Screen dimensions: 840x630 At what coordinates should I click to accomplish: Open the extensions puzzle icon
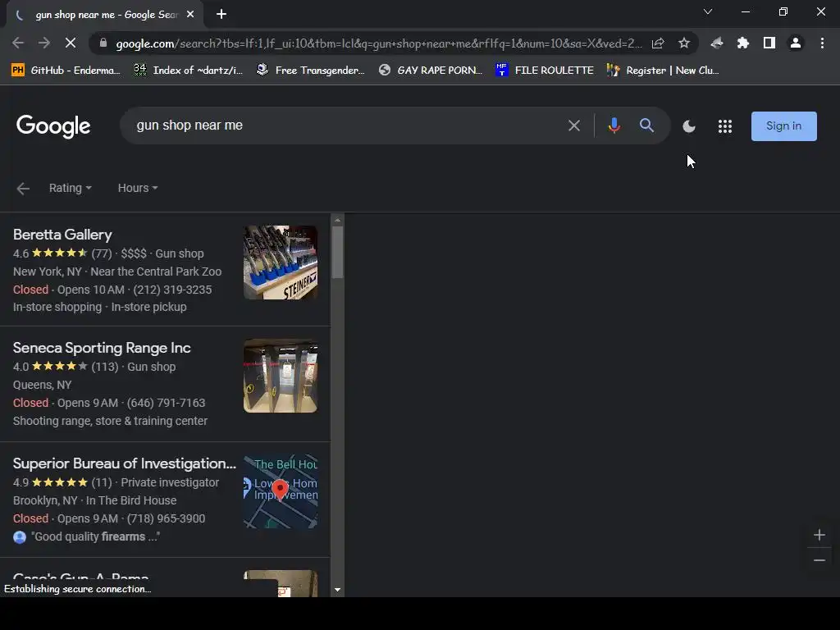click(x=743, y=43)
